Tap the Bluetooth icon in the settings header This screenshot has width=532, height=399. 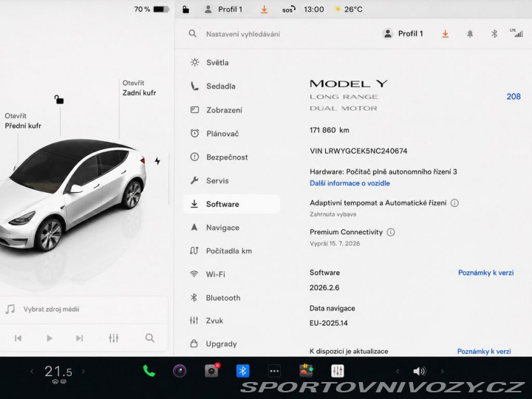[x=494, y=33]
